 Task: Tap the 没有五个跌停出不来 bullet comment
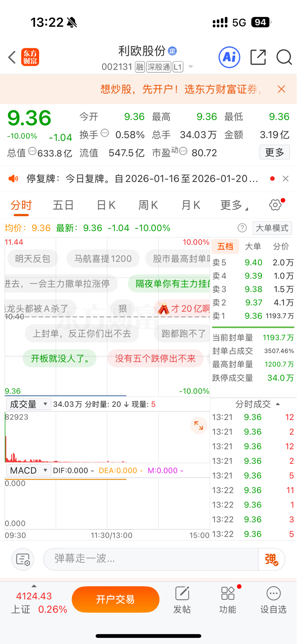pyautogui.click(x=155, y=359)
